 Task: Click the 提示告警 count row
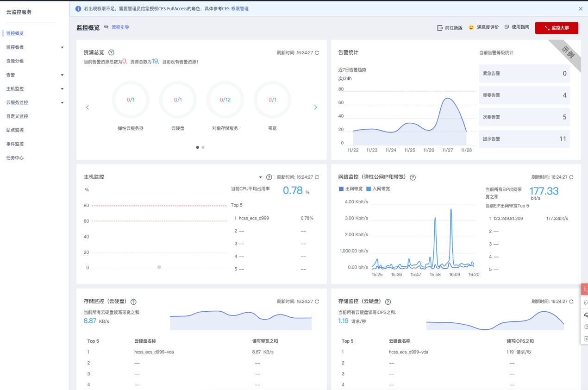[x=525, y=139]
